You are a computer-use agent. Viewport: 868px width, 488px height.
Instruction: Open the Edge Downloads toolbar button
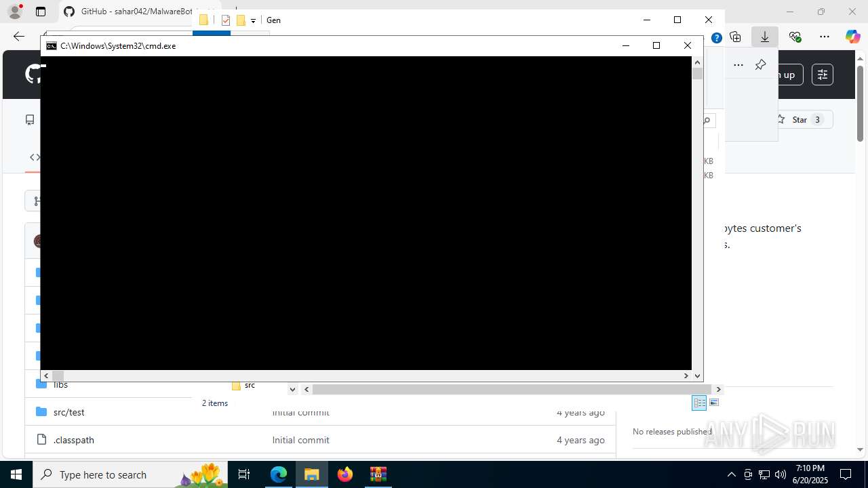pyautogui.click(x=765, y=37)
